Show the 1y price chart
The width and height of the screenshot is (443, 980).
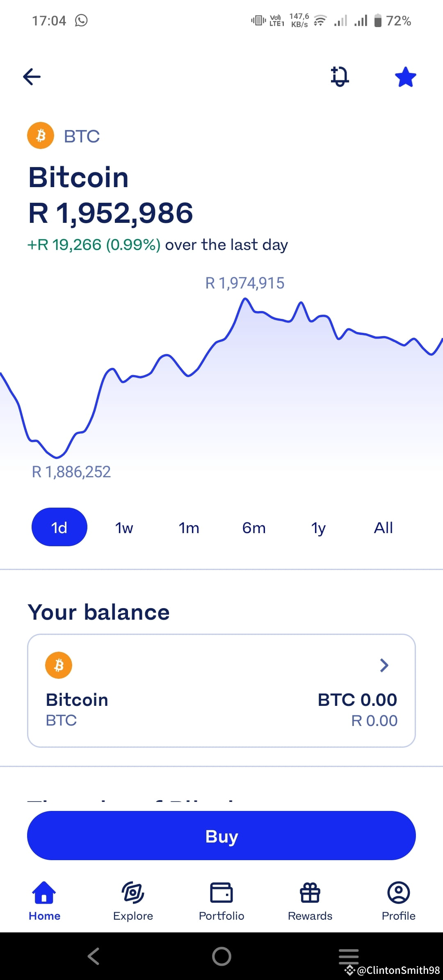pyautogui.click(x=318, y=528)
